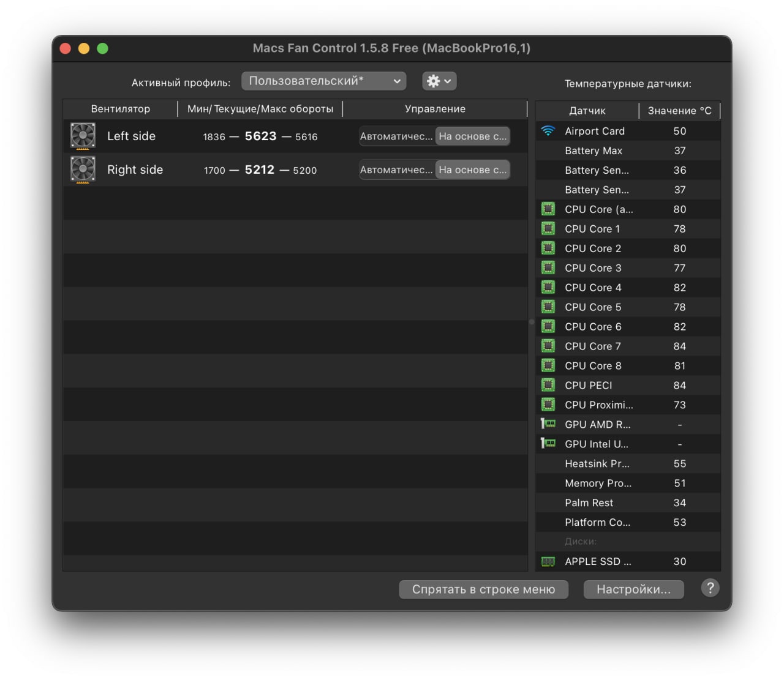The height and width of the screenshot is (680, 784).
Task: Click the Мин/Текущие/Макс обороты column header
Action: point(260,109)
